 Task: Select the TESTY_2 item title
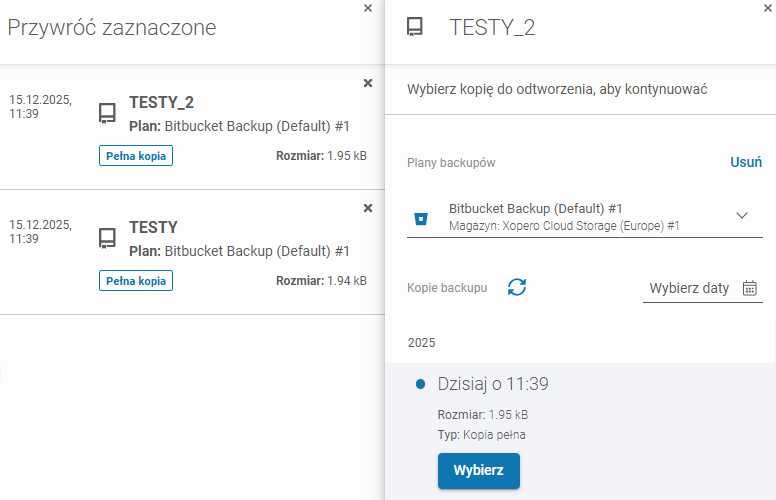pyautogui.click(x=161, y=102)
